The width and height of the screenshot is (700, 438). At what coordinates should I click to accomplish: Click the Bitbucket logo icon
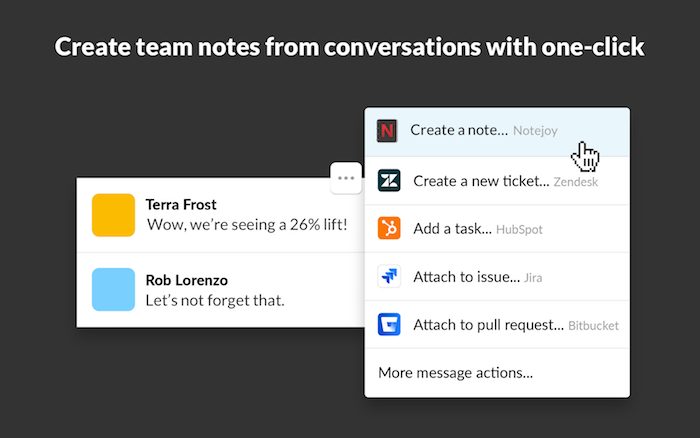(389, 324)
